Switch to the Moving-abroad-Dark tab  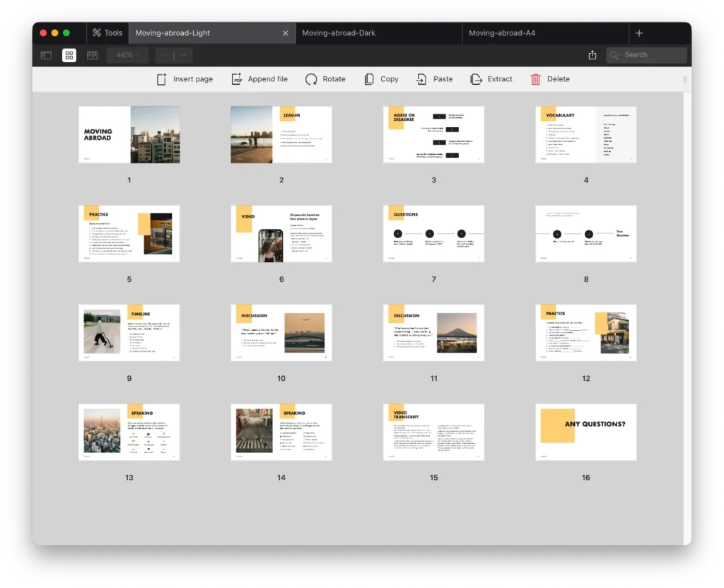pos(339,33)
